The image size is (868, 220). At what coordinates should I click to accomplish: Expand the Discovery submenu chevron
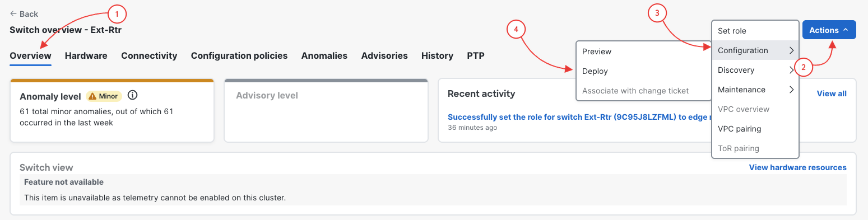coord(791,70)
